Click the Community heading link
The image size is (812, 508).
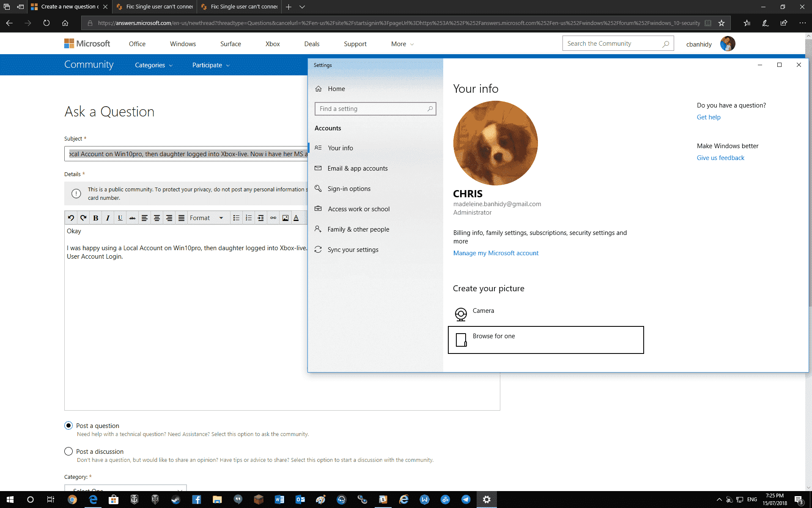[x=89, y=64]
